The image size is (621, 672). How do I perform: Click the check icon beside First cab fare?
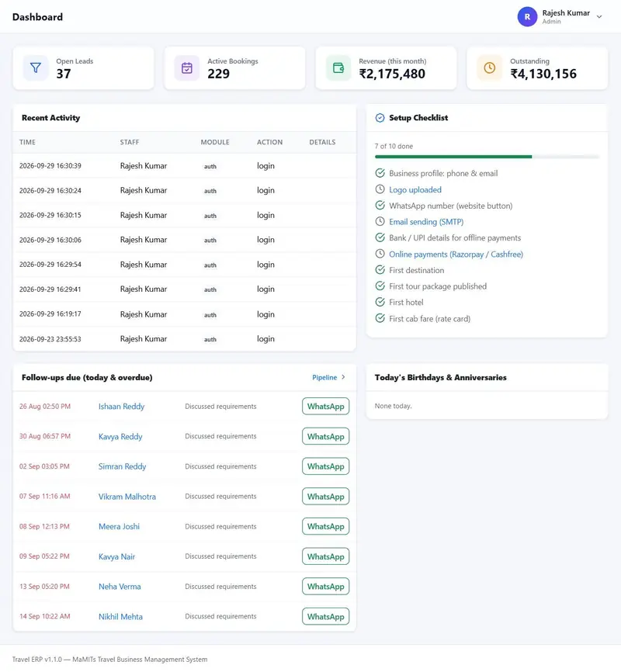(x=380, y=318)
